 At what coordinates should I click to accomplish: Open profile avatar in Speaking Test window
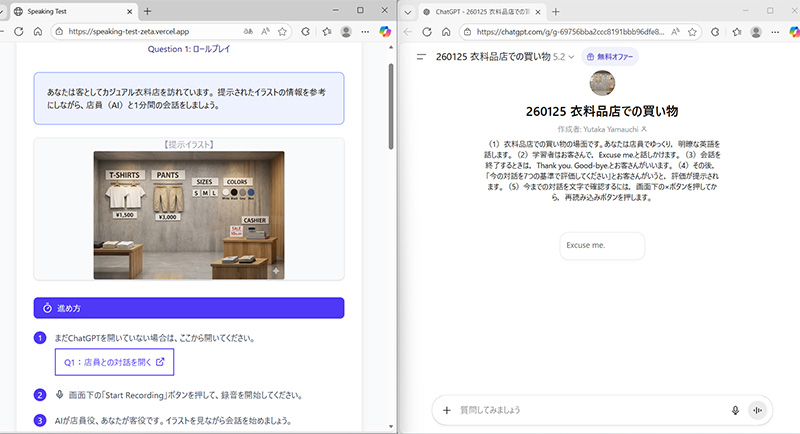coord(346,32)
